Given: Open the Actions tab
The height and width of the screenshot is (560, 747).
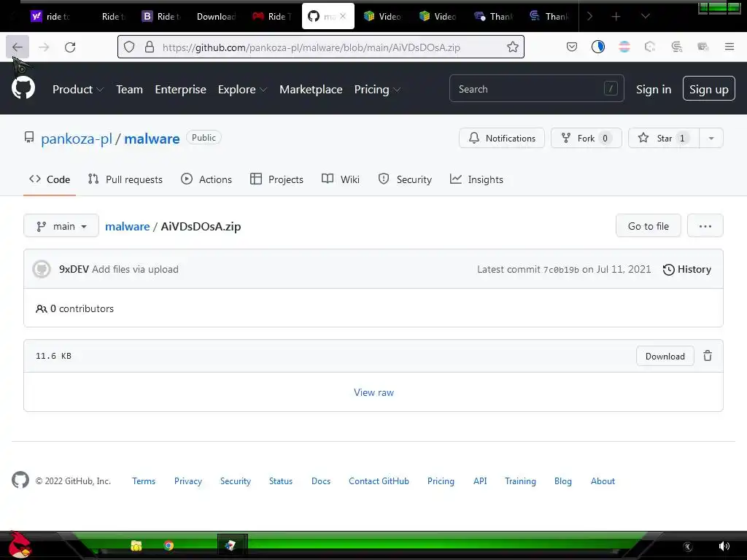Looking at the screenshot, I should pyautogui.click(x=206, y=179).
